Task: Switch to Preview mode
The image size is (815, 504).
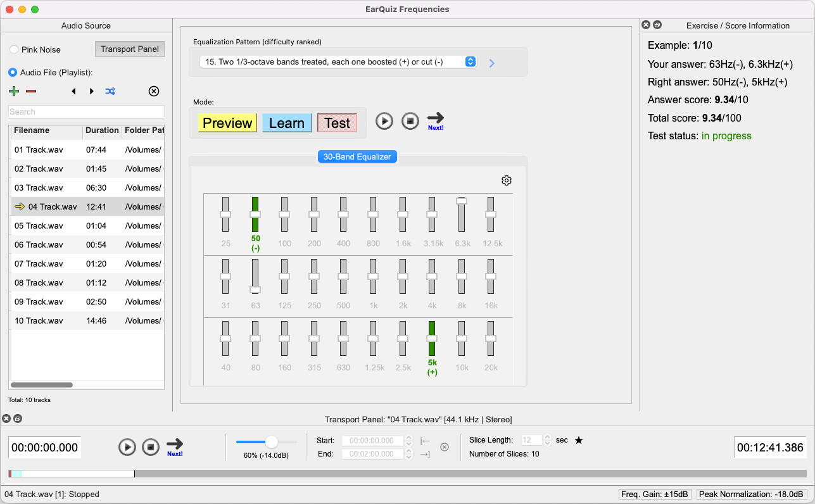Action: tap(227, 123)
